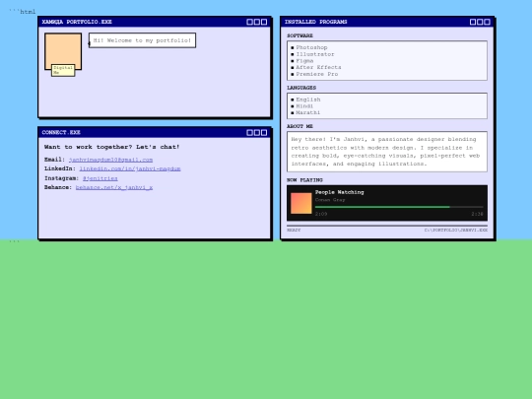
Task: Click leftmost square button in PORTFOLIO.EXE title bar
Action: click(x=249, y=22)
